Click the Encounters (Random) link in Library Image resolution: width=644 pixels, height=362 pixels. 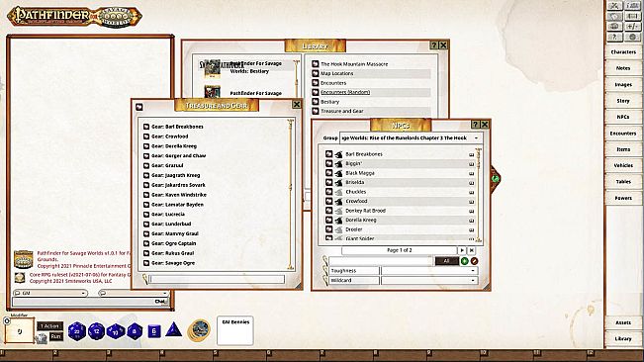coord(345,92)
